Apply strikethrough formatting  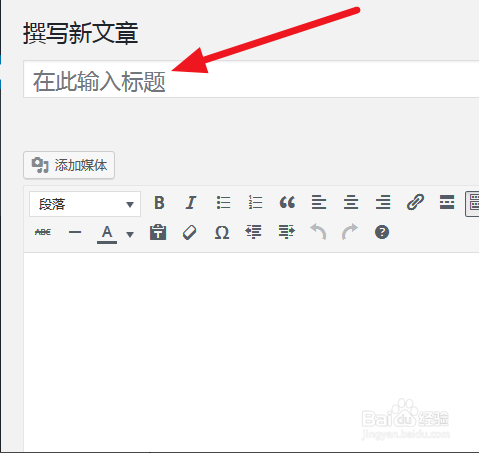point(43,232)
